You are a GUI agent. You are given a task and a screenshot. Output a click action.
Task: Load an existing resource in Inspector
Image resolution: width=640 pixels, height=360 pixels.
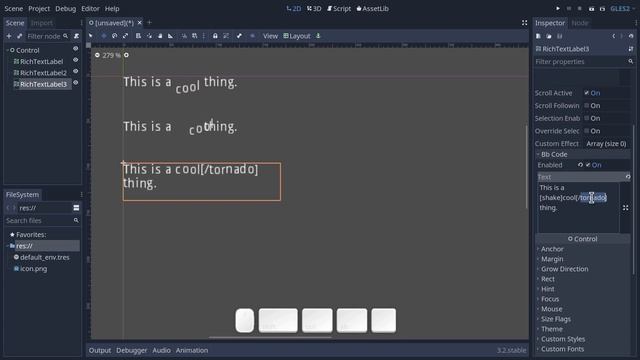[x=549, y=36]
